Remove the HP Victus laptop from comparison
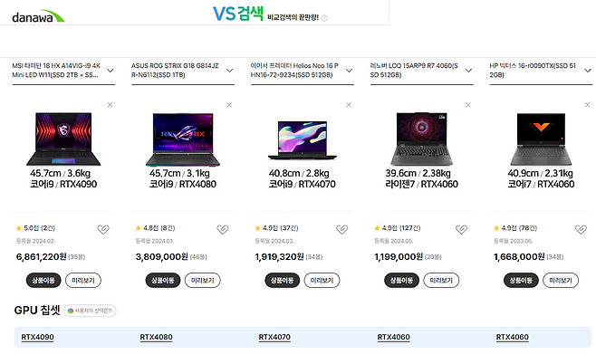 tap(587, 104)
